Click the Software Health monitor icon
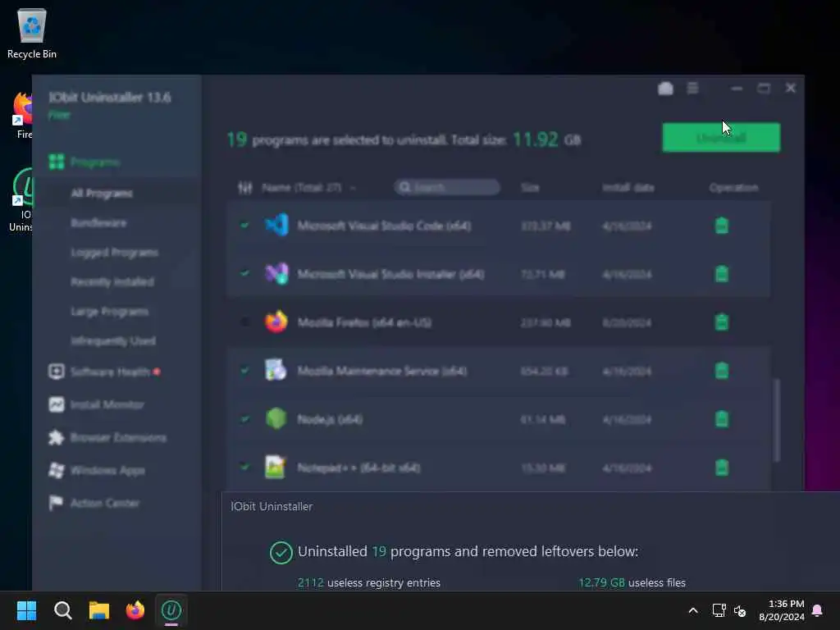This screenshot has width=840, height=630. (57, 372)
